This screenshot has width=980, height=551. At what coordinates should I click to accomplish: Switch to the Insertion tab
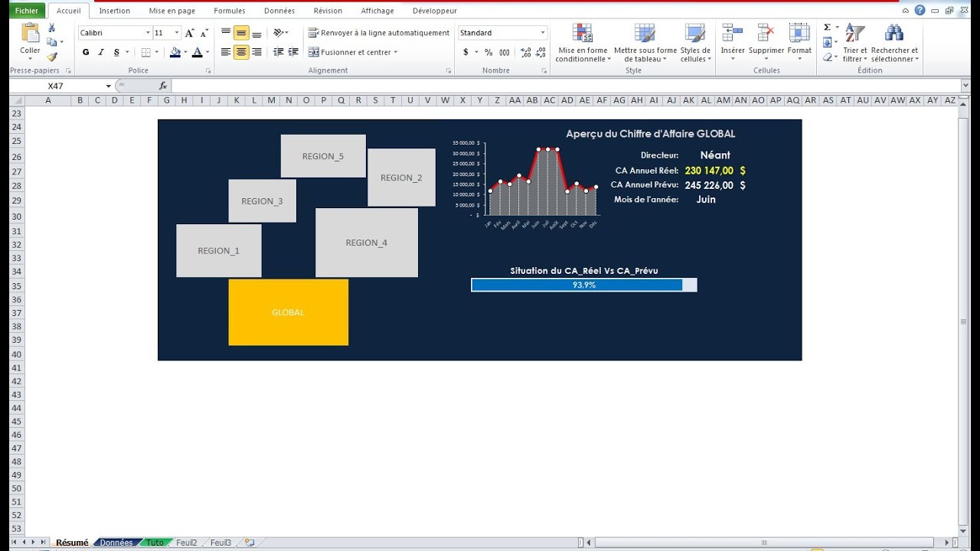pyautogui.click(x=115, y=11)
